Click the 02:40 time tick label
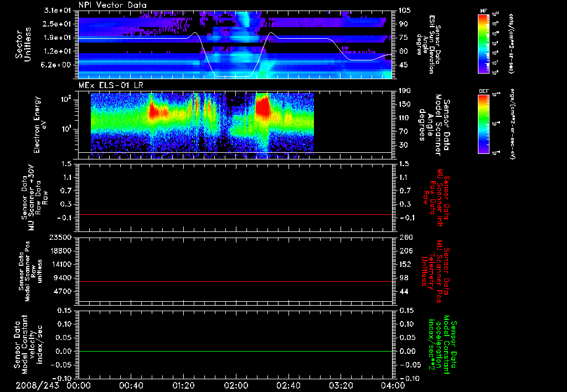 (x=288, y=385)
